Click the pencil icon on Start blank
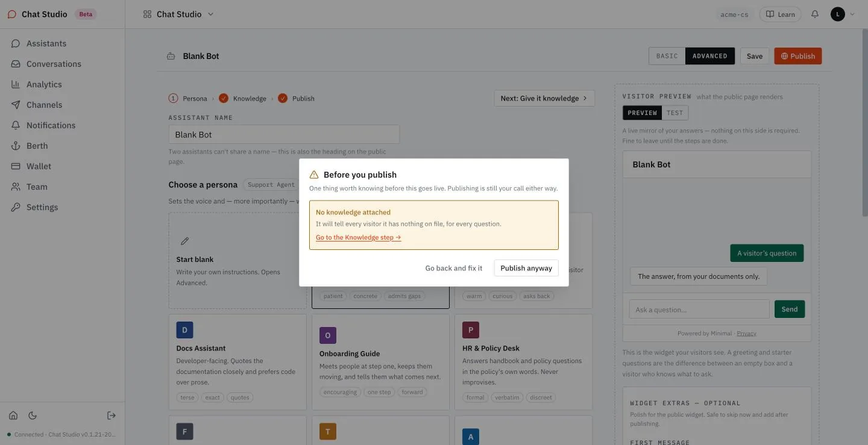868x445 pixels. click(x=185, y=241)
